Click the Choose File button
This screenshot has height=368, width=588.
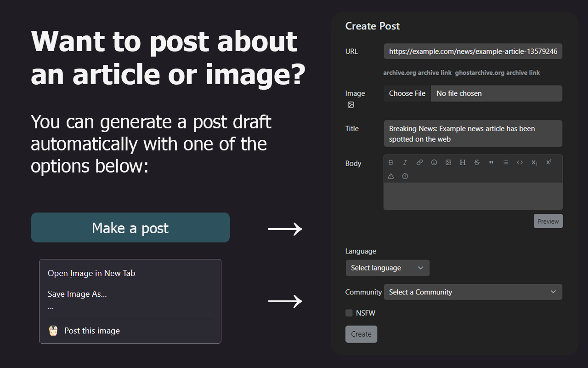pyautogui.click(x=407, y=93)
